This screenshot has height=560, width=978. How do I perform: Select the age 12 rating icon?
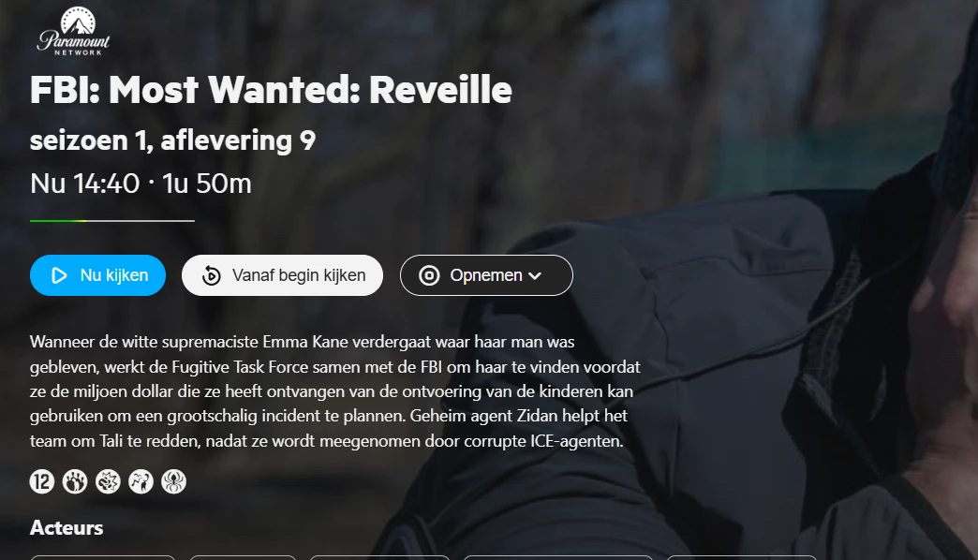click(x=42, y=482)
